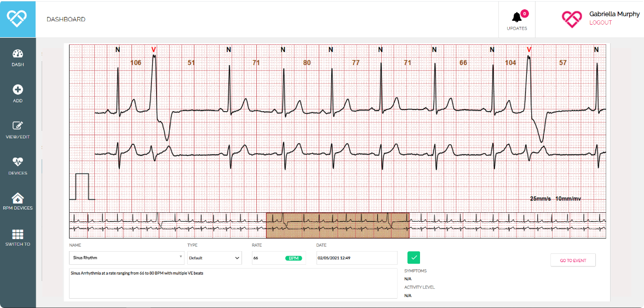Click the Date field showing 02/05/2021 12:49

[356, 258]
